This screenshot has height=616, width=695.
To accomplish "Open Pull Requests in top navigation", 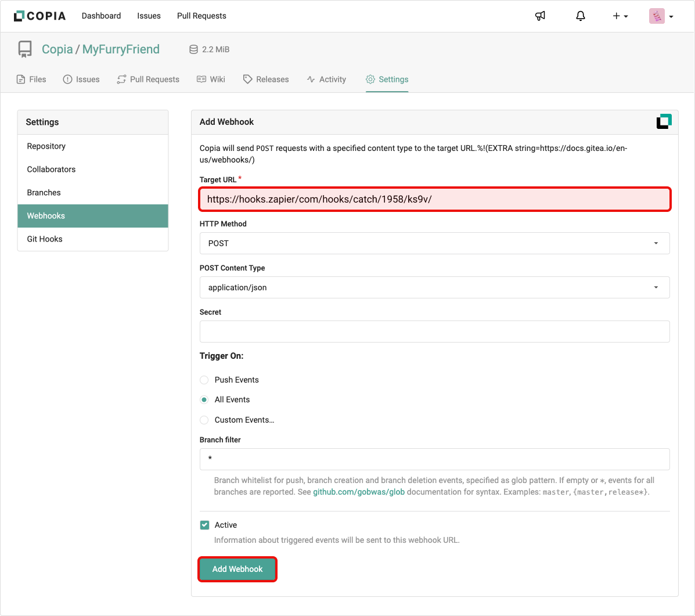I will tap(201, 16).
